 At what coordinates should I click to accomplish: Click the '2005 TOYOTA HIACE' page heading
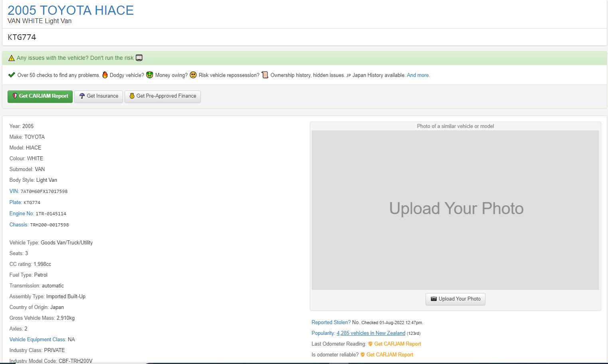pos(71,10)
